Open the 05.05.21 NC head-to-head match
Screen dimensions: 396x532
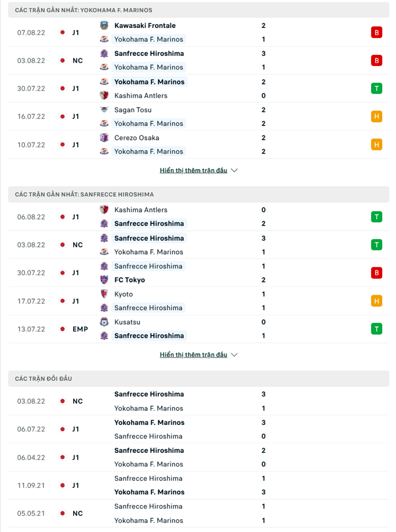point(199,513)
